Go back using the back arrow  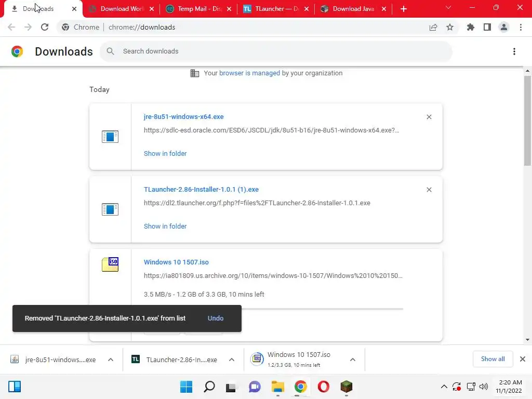(x=11, y=27)
